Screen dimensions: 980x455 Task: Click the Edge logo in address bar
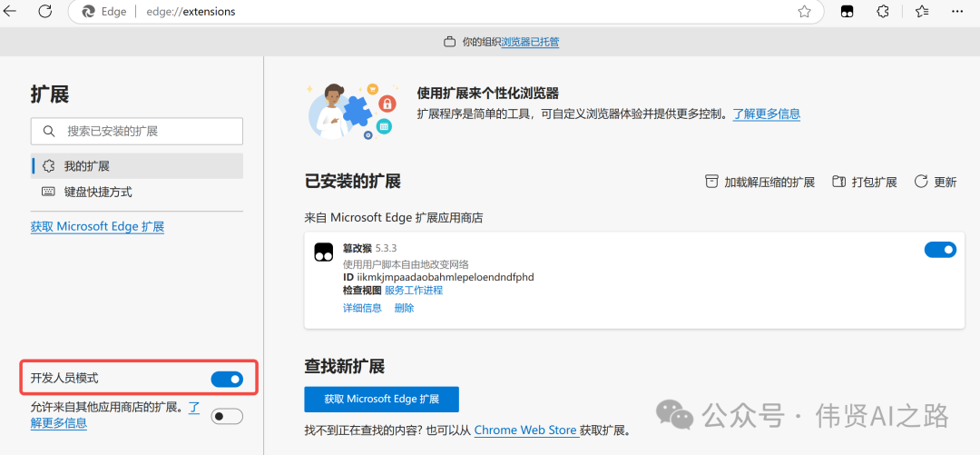(88, 11)
